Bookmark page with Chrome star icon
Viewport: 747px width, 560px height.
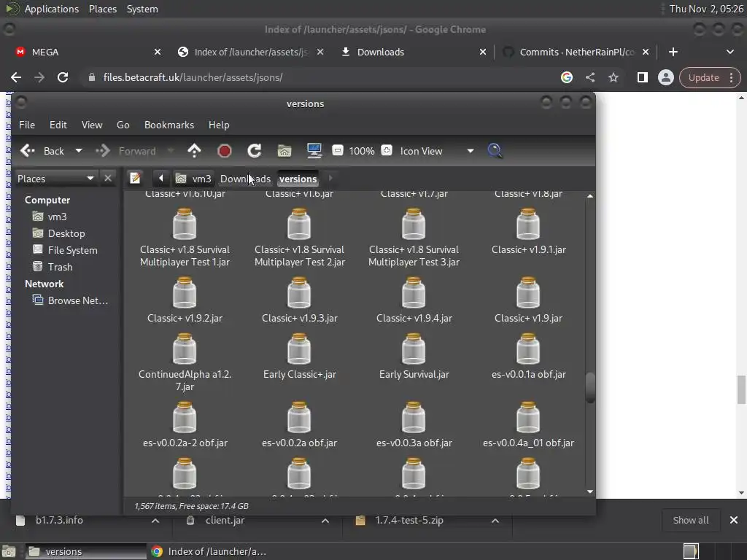coord(614,77)
